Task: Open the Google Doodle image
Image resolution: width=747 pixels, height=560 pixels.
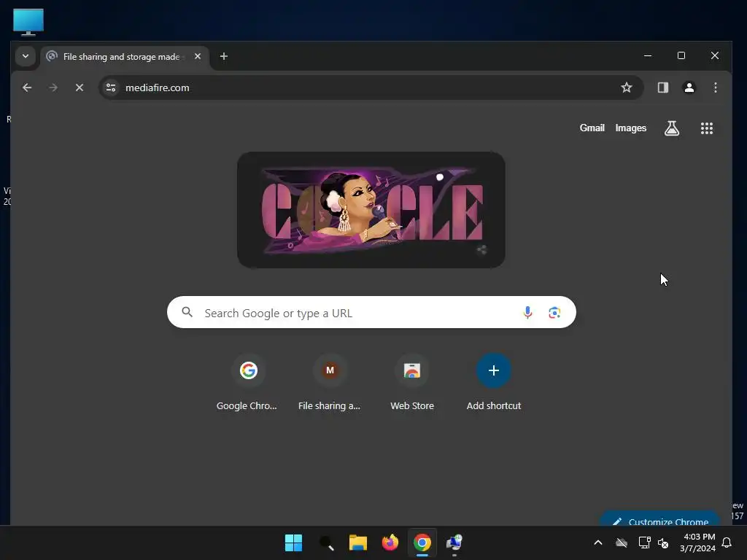Action: pyautogui.click(x=371, y=210)
